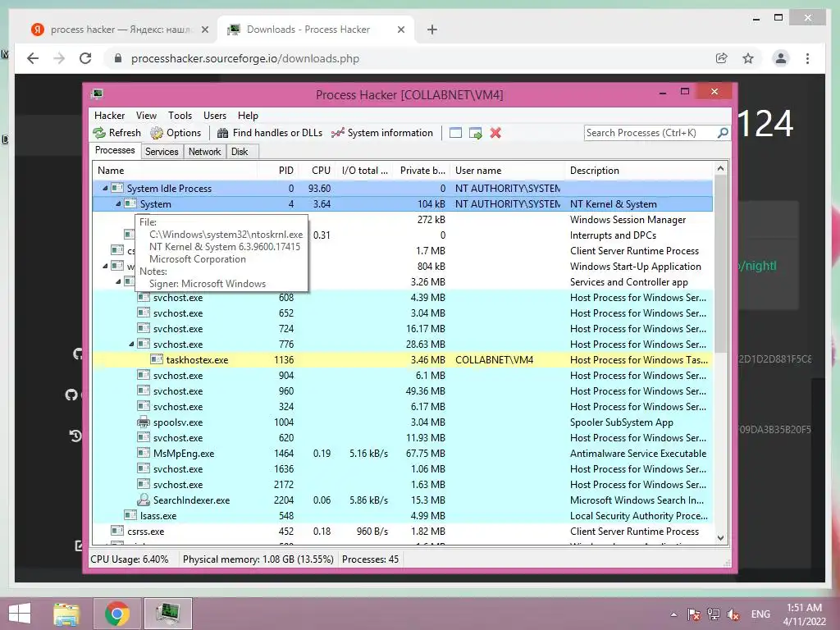Switch to the Services tab
The height and width of the screenshot is (630, 840).
tap(162, 152)
